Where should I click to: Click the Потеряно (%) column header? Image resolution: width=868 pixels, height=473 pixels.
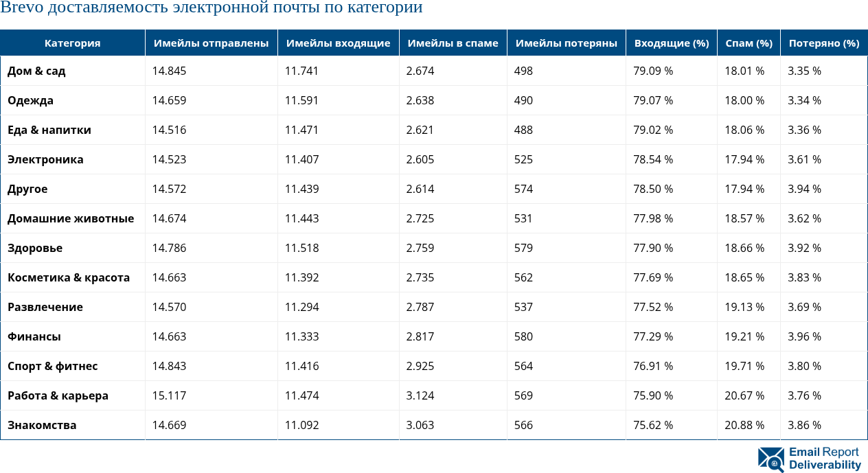point(823,43)
